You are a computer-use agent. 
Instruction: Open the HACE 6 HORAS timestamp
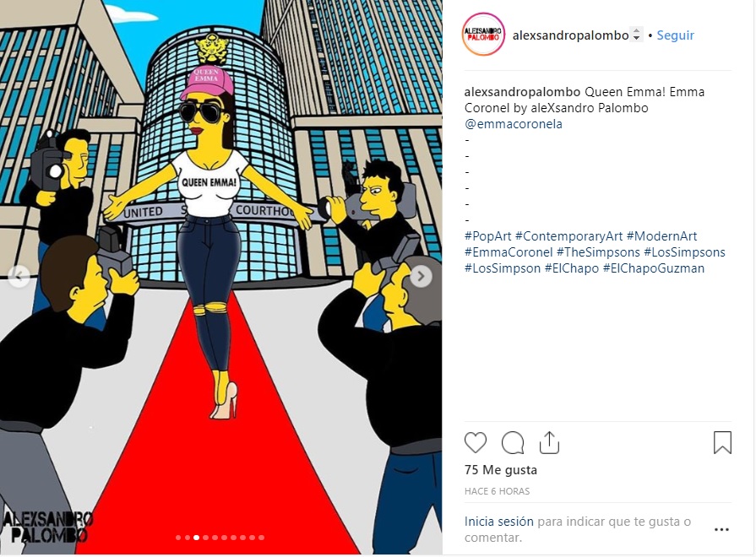(497, 491)
